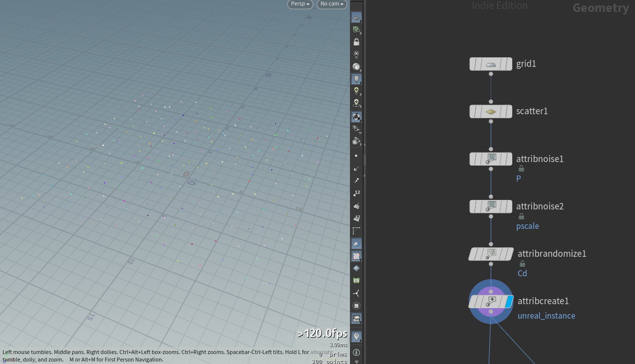The width and height of the screenshot is (635, 364).
Task: Toggle the origin gnomon axes icon
Action: 356,293
